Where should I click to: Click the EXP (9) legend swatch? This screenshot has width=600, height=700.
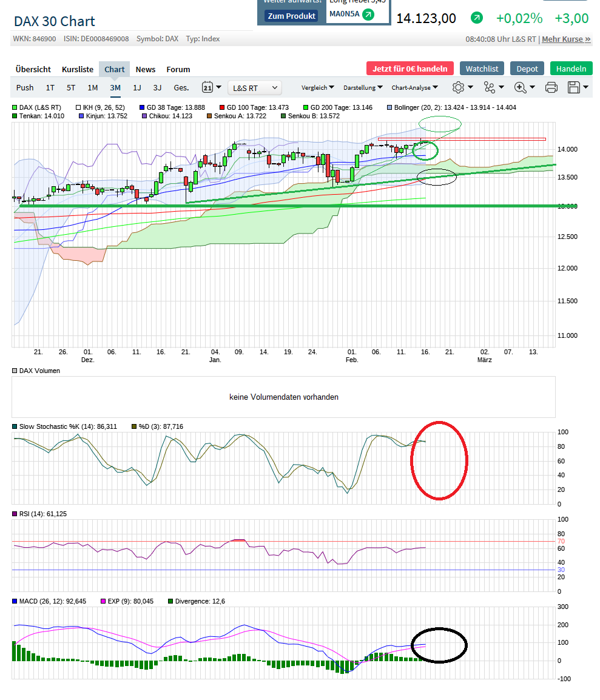(x=103, y=602)
